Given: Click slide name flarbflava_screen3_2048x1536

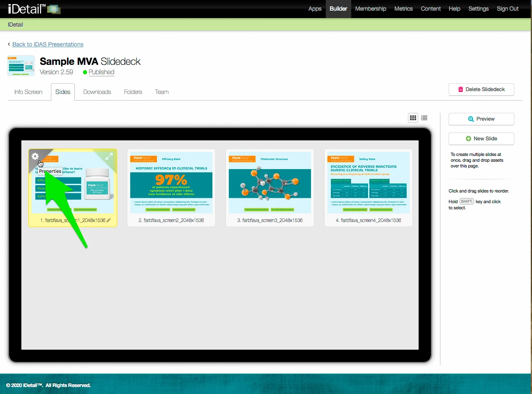Looking at the screenshot, I should (270, 220).
